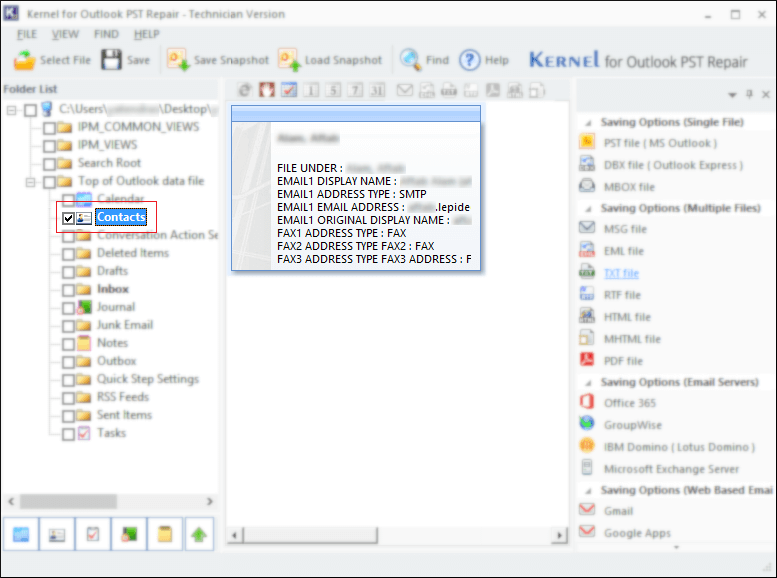Image resolution: width=777 pixels, height=578 pixels.
Task: Click the preview pane horizontal scrollbar thumb
Action: click(310, 535)
